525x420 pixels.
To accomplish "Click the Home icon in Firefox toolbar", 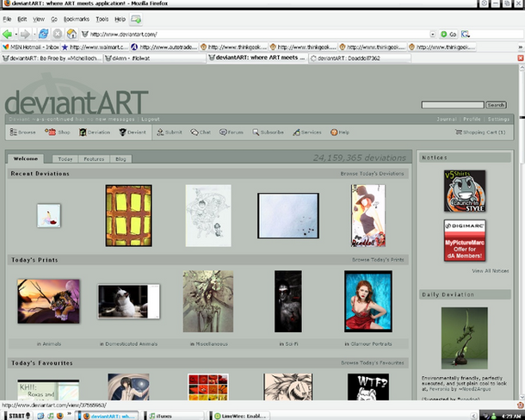I will [x=71, y=34].
